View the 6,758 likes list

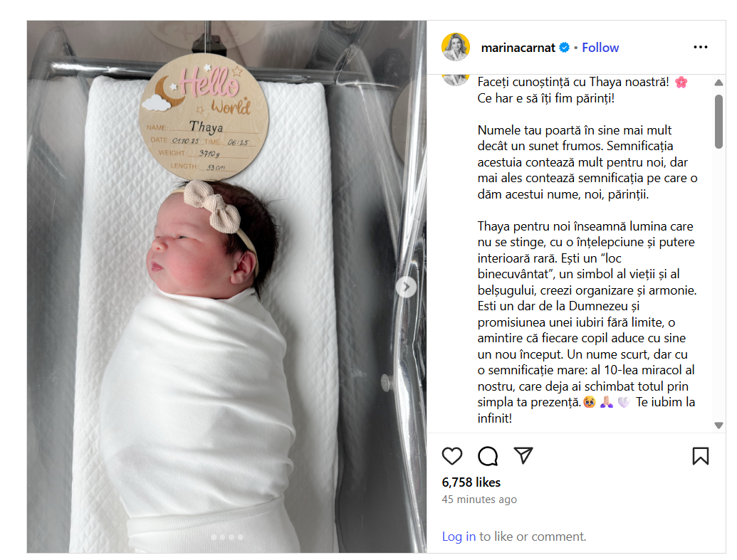tap(471, 482)
